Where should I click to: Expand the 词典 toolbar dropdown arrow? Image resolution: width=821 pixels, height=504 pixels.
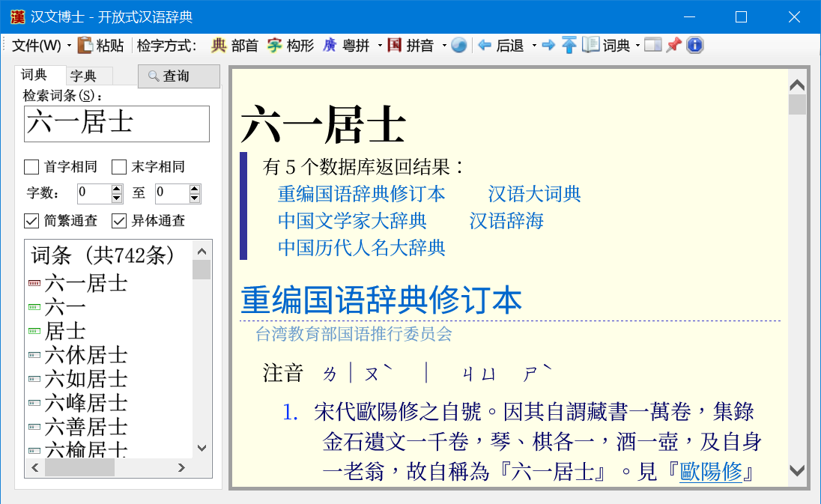click(637, 46)
